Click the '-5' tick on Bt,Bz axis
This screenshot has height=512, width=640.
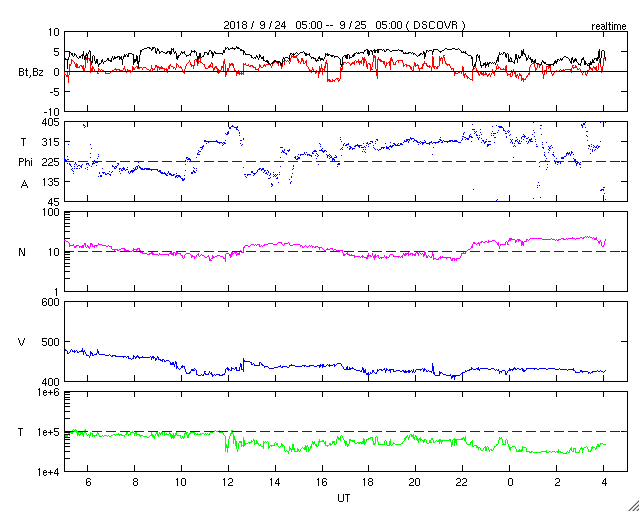coord(54,92)
